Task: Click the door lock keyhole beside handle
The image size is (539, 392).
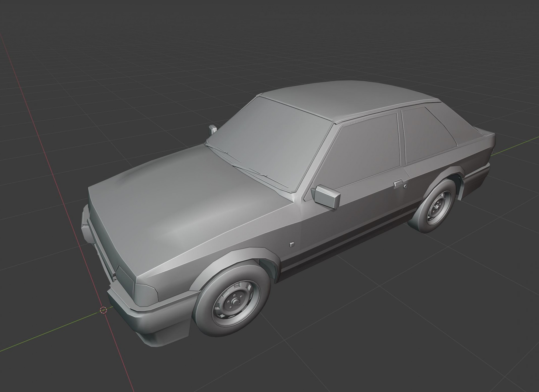Action: (x=405, y=187)
